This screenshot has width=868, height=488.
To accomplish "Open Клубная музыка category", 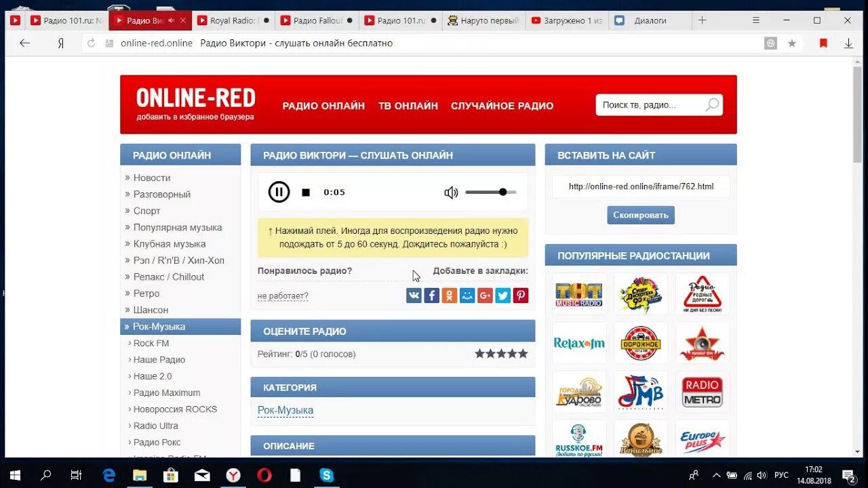I will (170, 244).
